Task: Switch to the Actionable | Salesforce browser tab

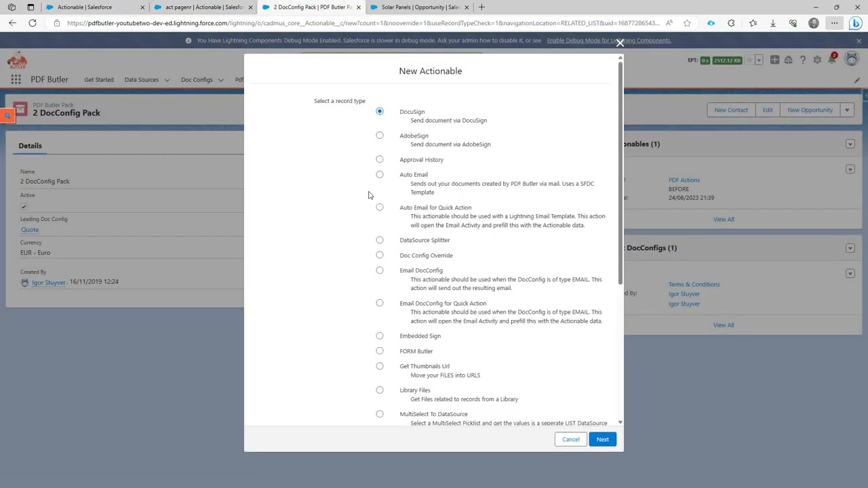Action: pyautogui.click(x=95, y=7)
